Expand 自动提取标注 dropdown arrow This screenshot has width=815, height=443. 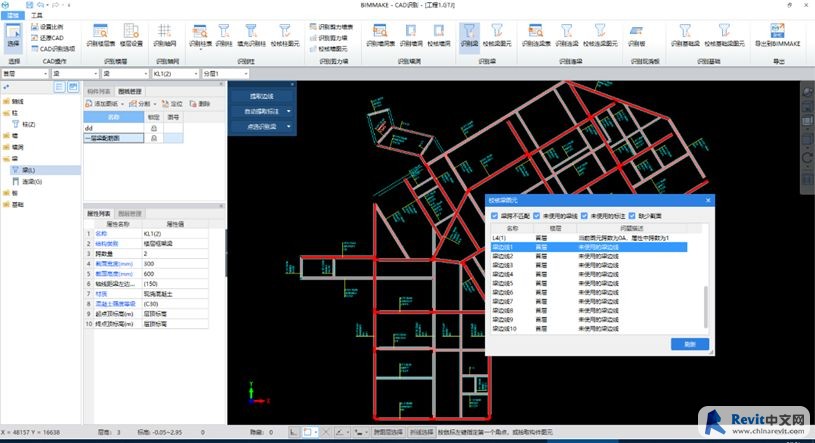[x=288, y=111]
